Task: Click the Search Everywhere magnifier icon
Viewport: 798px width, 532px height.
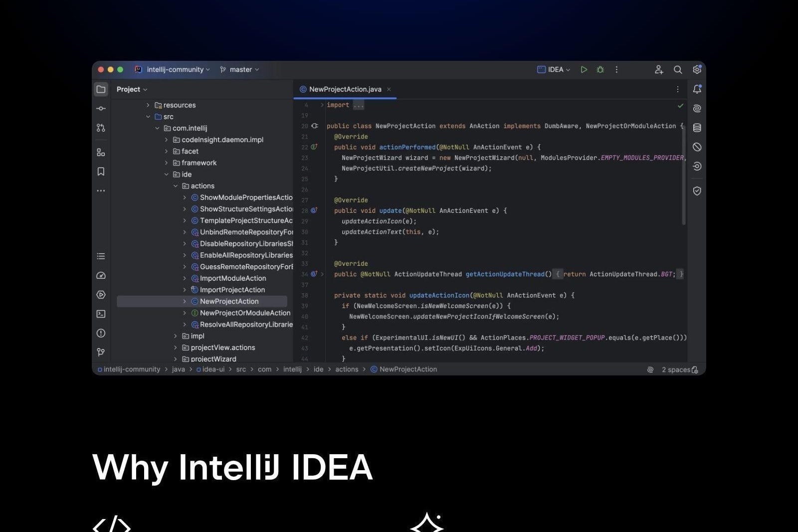Action: click(678, 70)
